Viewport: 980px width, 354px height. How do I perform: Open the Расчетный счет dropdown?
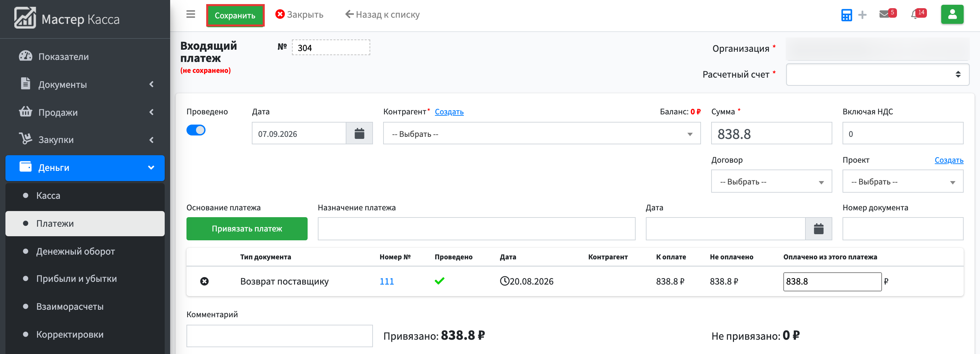pos(877,74)
